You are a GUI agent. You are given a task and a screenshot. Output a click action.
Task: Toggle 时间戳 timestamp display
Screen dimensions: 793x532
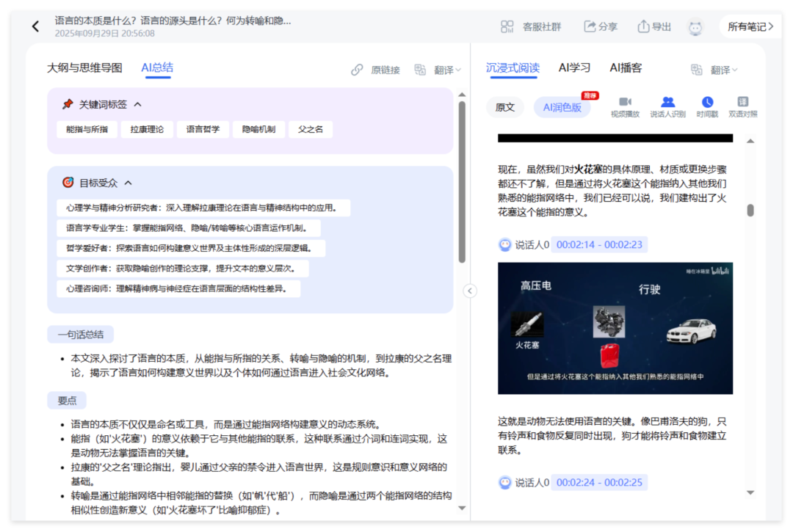click(707, 102)
